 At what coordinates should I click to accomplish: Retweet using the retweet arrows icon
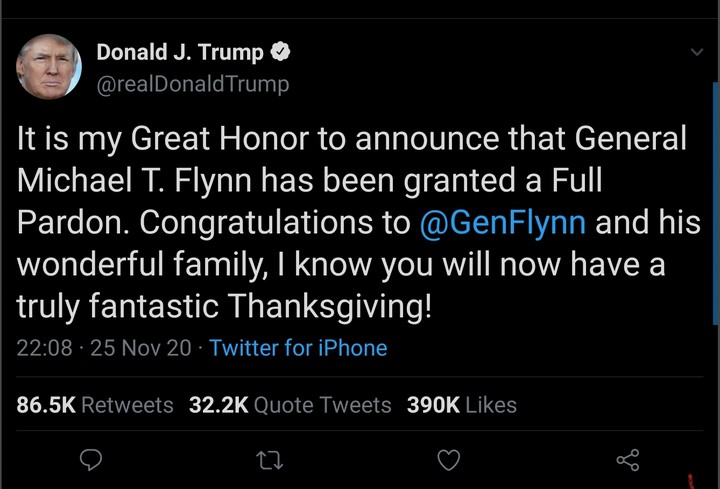[269, 460]
